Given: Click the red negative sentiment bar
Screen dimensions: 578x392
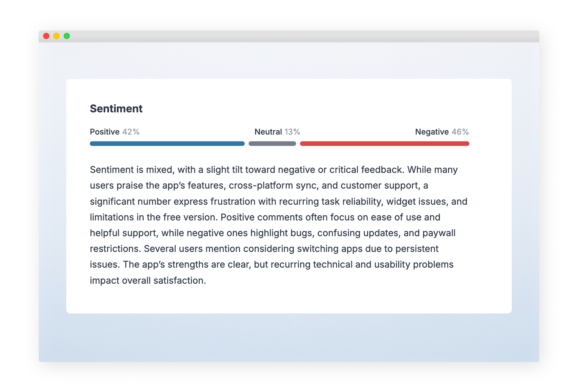Looking at the screenshot, I should coord(384,144).
